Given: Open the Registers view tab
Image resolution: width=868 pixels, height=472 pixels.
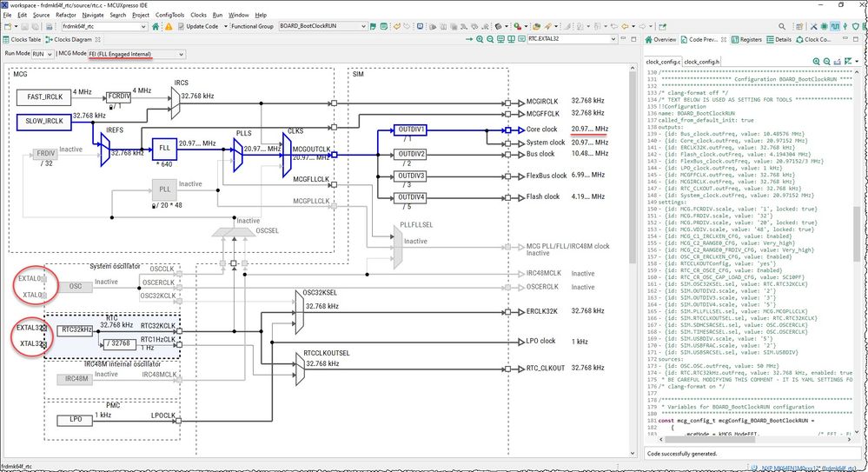Looking at the screenshot, I should (747, 40).
